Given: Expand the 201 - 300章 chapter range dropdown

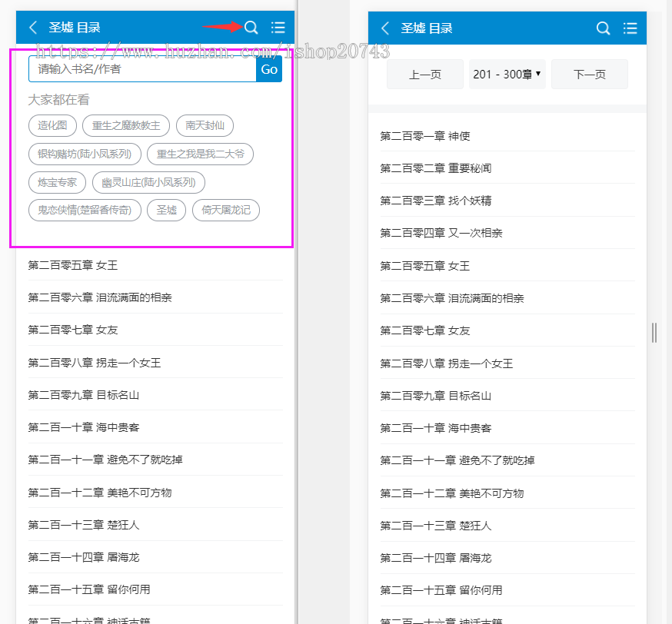Looking at the screenshot, I should point(507,75).
